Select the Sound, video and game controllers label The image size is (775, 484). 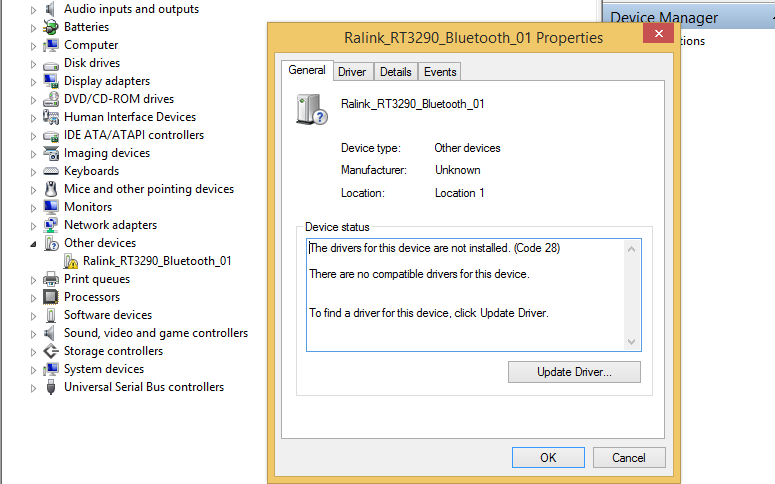point(156,333)
